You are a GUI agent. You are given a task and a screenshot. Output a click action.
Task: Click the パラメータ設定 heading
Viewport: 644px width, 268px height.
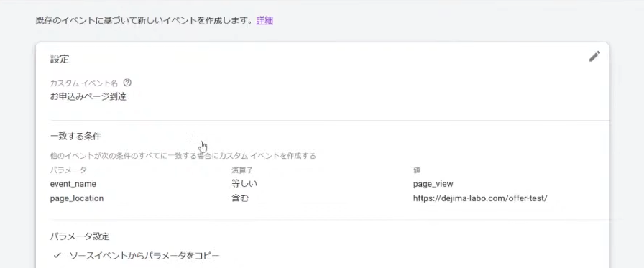point(80,236)
